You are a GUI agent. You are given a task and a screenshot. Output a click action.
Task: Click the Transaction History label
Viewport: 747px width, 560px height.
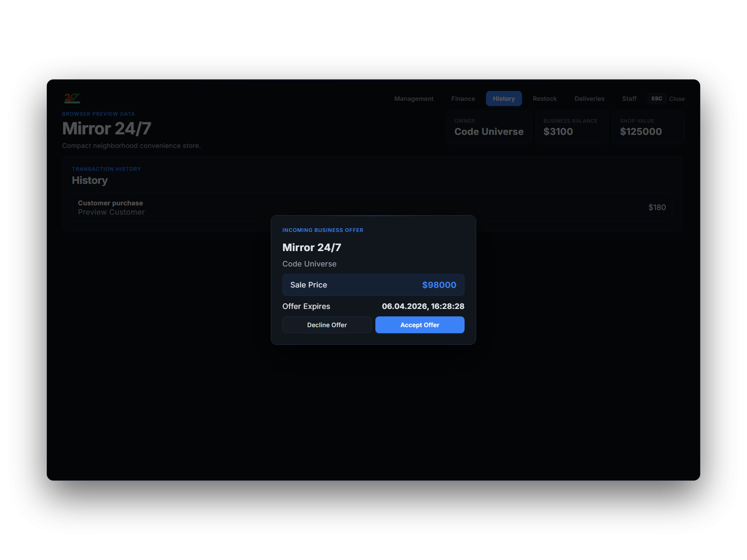point(106,169)
